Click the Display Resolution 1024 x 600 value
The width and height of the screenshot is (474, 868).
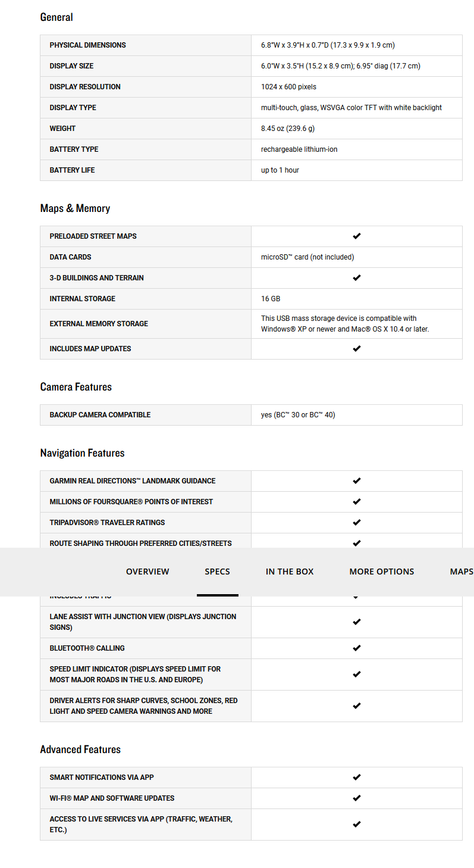(x=288, y=87)
